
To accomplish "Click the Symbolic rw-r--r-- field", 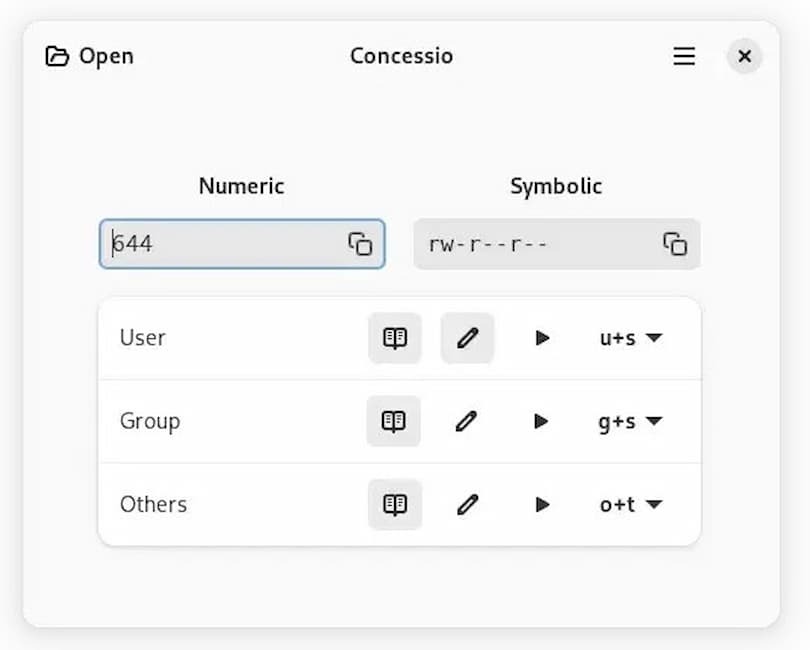I will point(557,244).
